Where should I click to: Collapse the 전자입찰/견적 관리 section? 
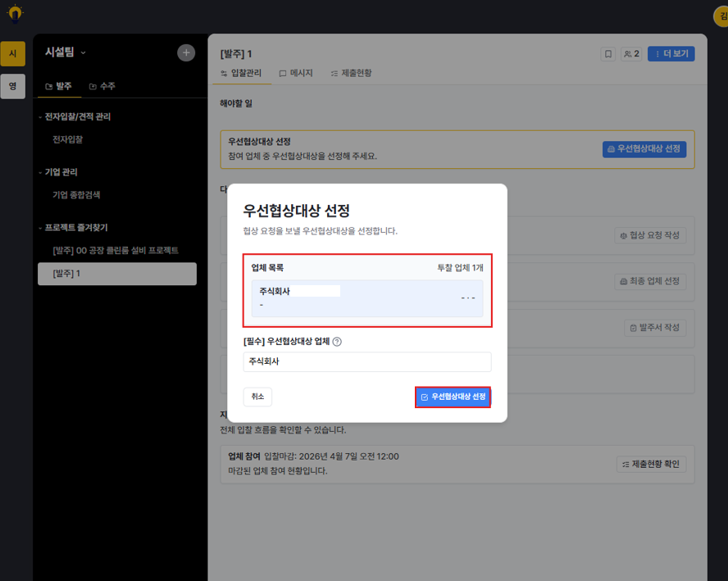tap(75, 117)
